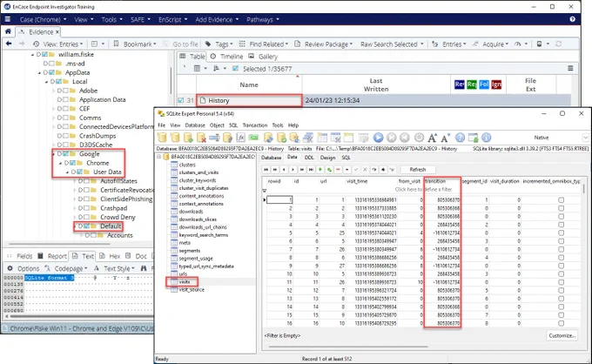Toggle the checkbox on the History file row
This screenshot has height=364, width=592.
181,100
